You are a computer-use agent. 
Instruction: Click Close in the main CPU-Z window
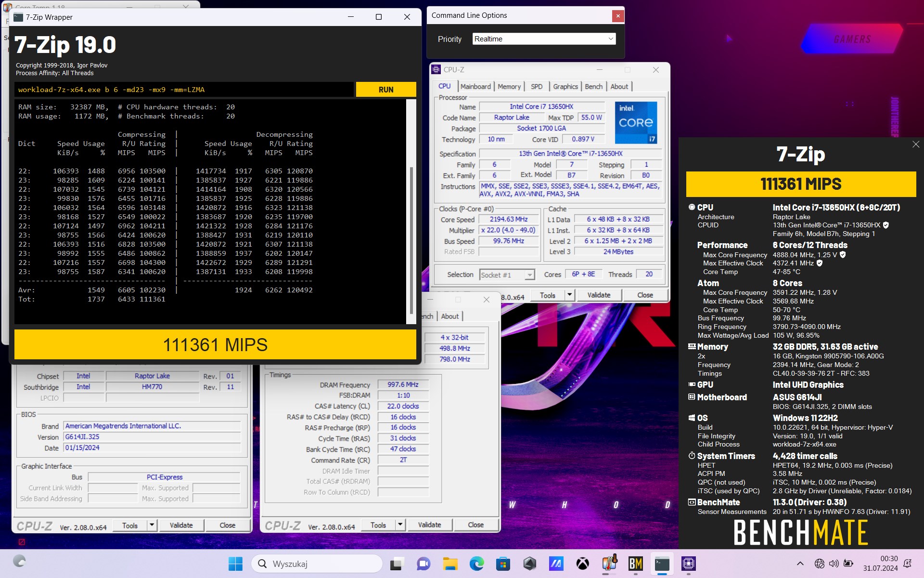[645, 295]
